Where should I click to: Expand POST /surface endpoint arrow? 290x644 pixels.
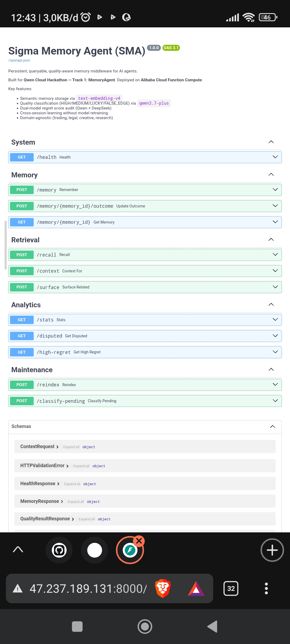point(275,287)
